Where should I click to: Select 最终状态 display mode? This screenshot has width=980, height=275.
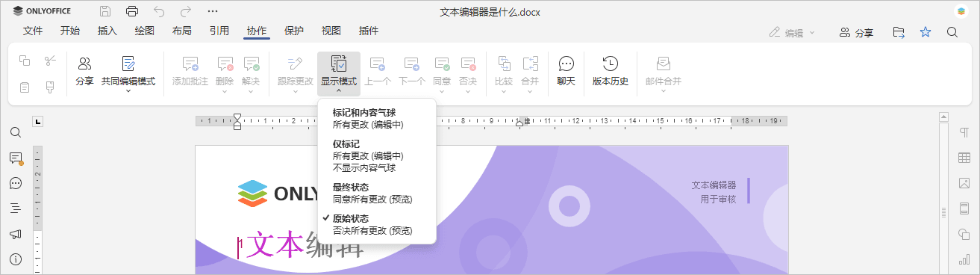pyautogui.click(x=376, y=193)
